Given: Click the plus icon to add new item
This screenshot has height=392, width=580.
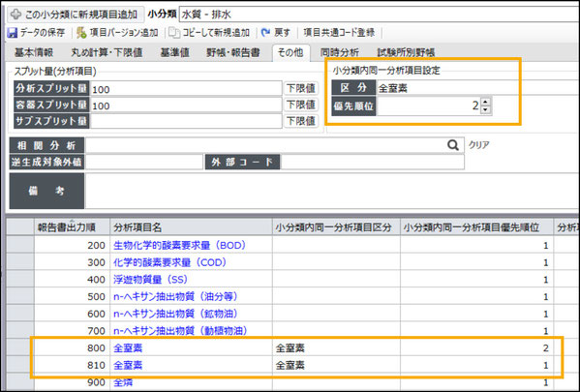Looking at the screenshot, I should tap(15, 15).
